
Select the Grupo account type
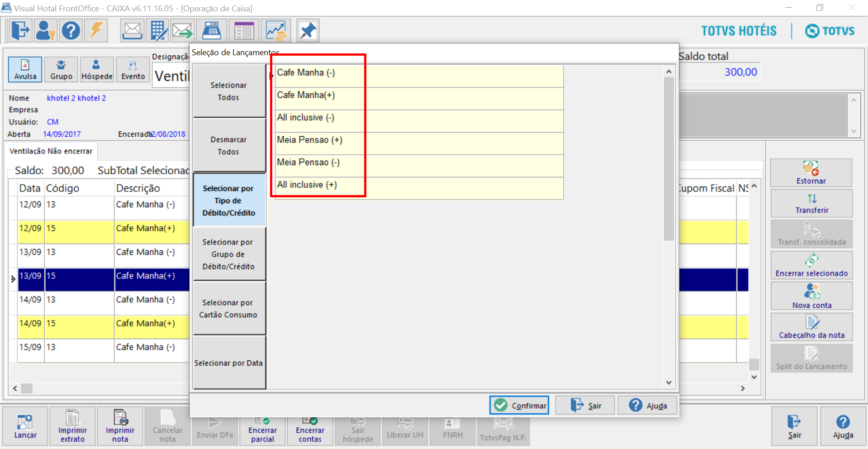[61, 70]
